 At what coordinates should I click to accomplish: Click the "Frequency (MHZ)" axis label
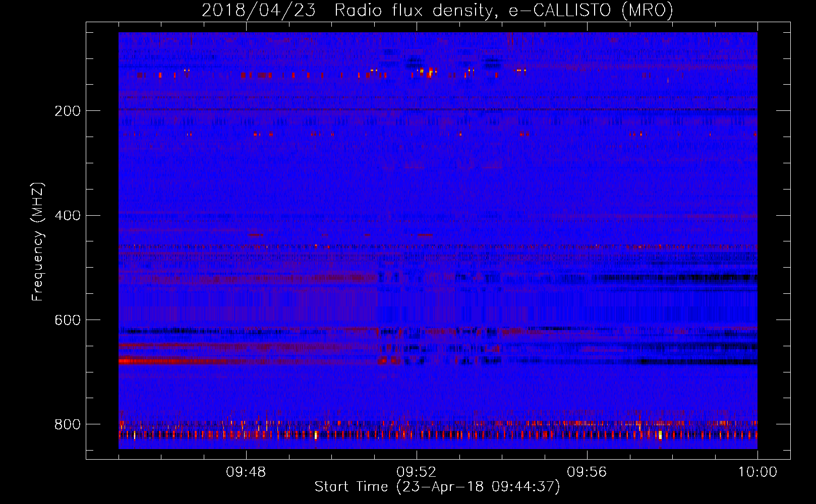point(38,242)
